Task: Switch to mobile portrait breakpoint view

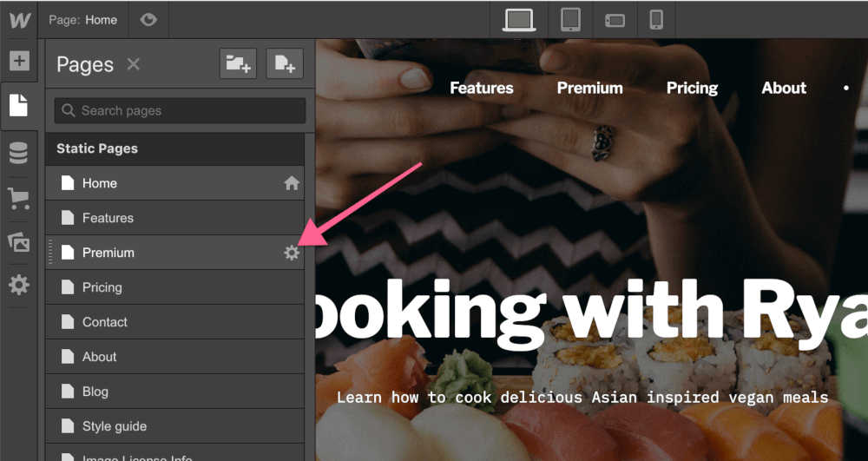Action: (656, 20)
